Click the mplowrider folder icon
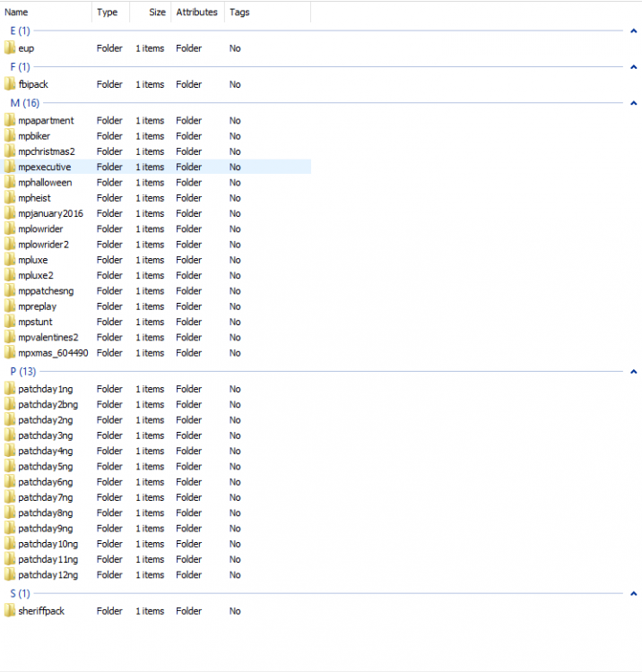The image size is (642, 672). pyautogui.click(x=10, y=228)
